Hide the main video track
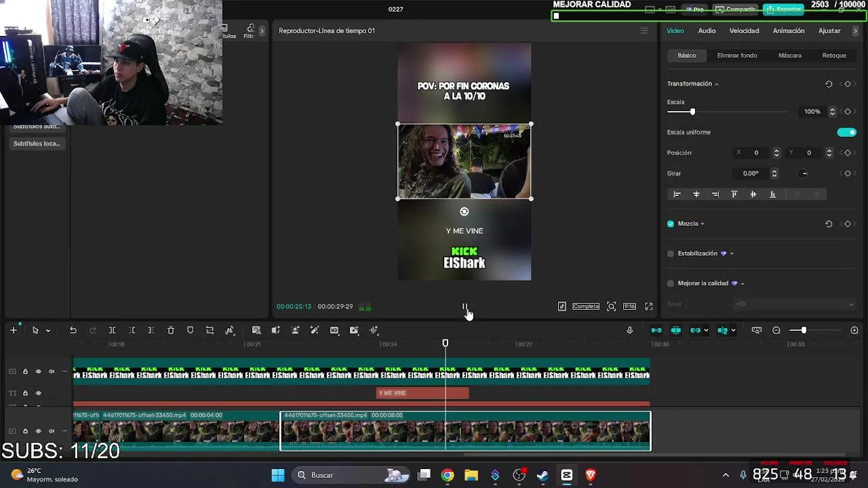The image size is (868, 488). pos(38,431)
